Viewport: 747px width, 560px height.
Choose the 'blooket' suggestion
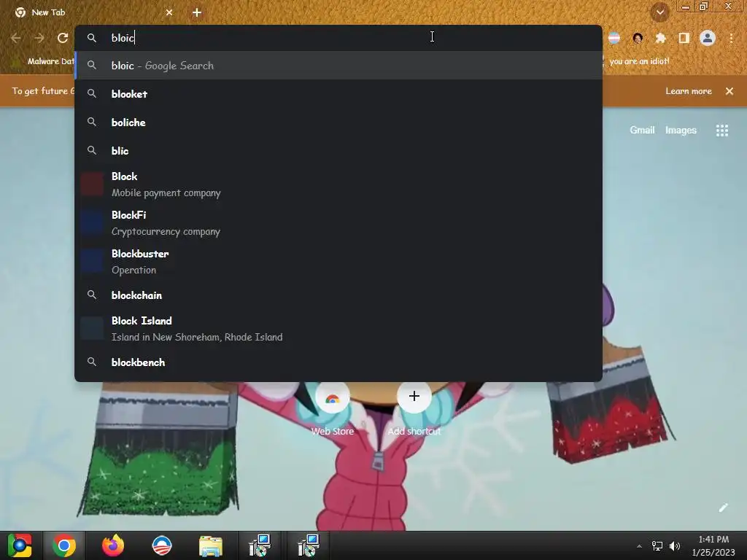coord(338,94)
